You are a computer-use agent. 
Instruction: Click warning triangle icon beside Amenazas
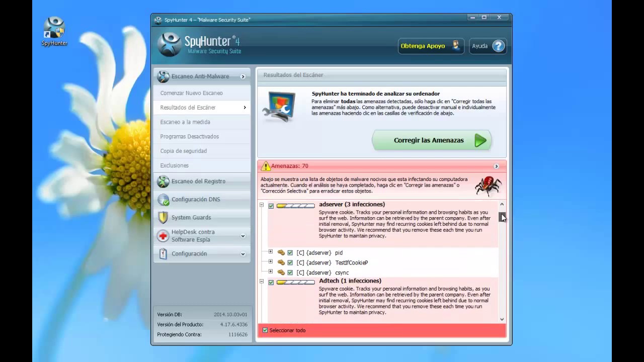click(266, 166)
